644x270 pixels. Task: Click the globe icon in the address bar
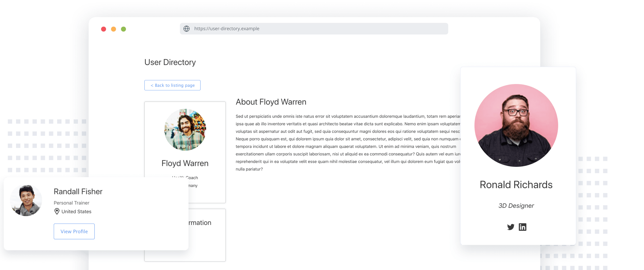click(187, 29)
